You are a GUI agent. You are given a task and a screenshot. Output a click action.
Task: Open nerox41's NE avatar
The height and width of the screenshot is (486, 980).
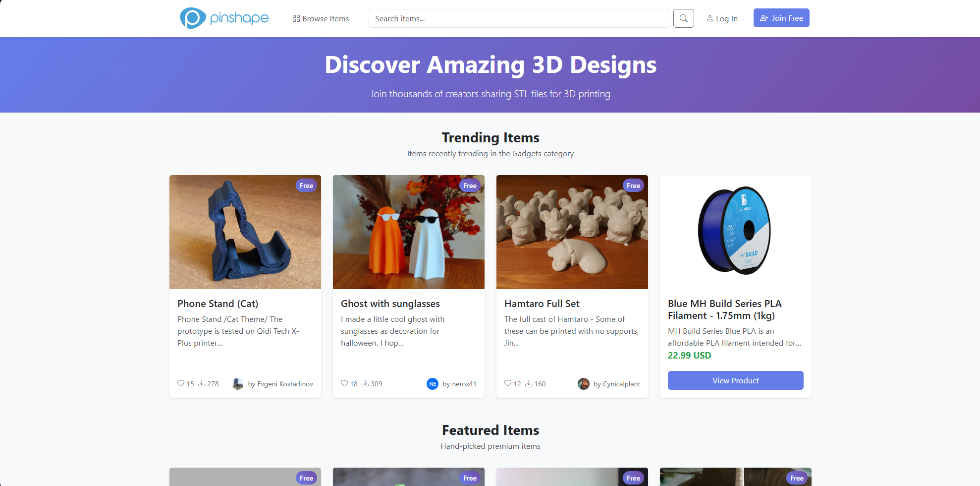click(x=433, y=384)
